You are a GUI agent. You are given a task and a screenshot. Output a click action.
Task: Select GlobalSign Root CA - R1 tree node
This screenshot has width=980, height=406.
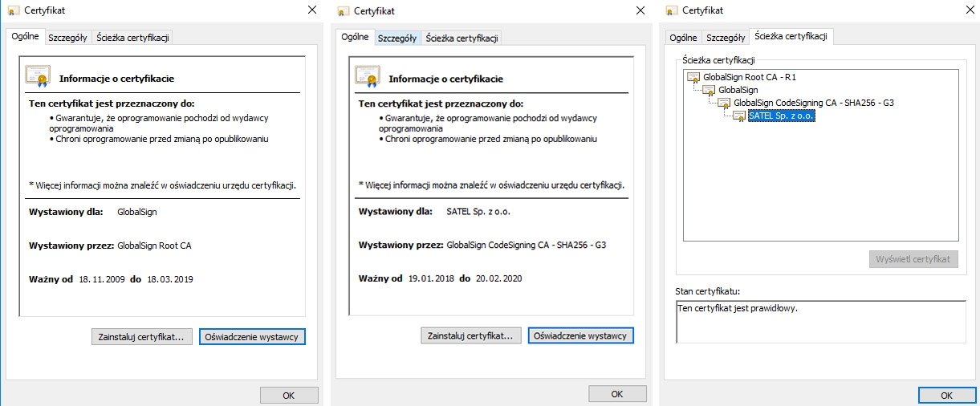(750, 77)
